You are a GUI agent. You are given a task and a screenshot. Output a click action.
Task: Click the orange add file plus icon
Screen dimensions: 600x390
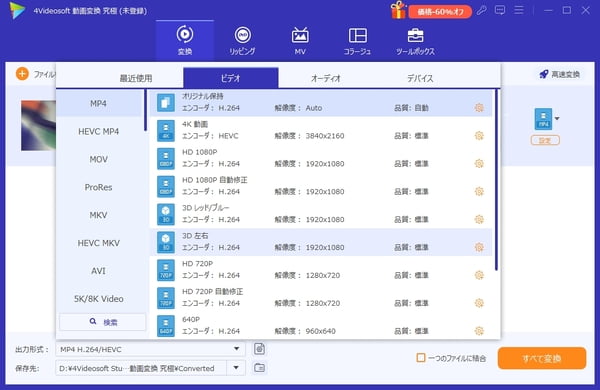(22, 74)
